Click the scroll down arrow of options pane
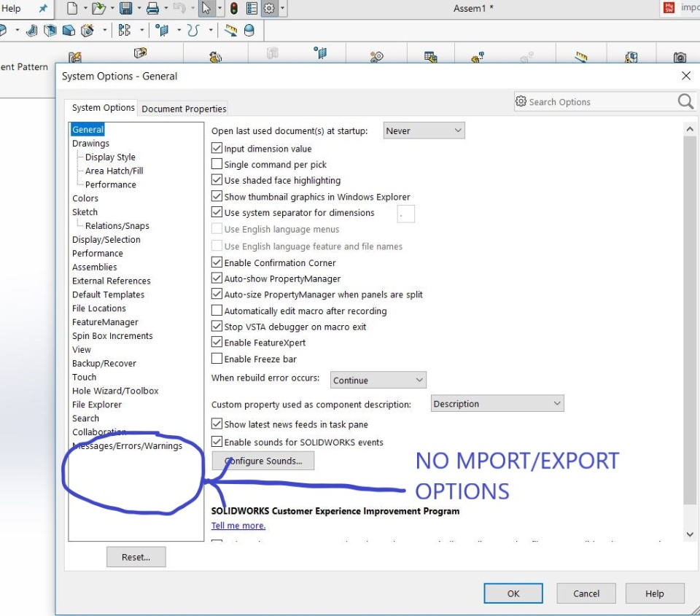This screenshot has width=700, height=616. tap(690, 534)
